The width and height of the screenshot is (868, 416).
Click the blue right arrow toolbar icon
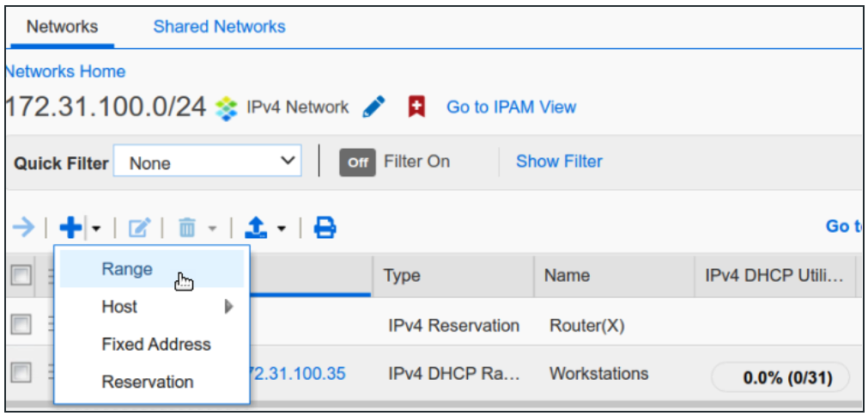24,228
